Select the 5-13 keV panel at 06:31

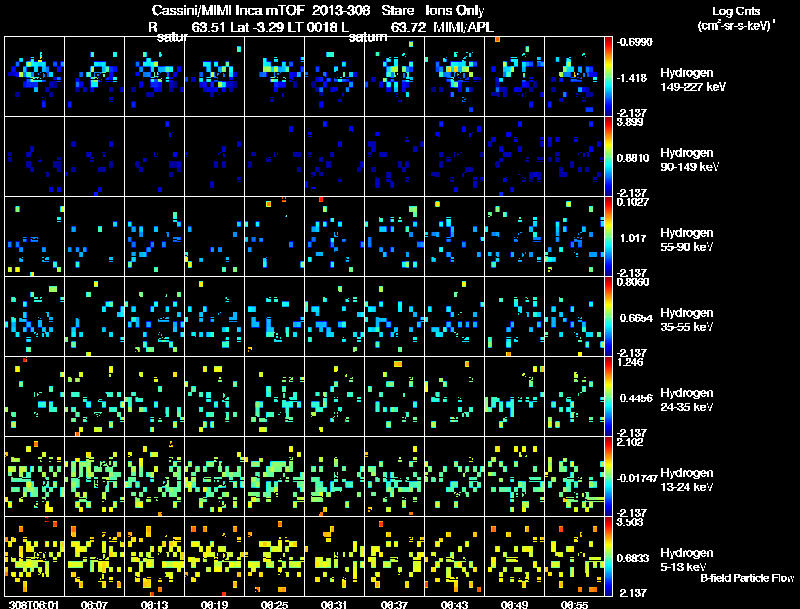tap(335, 556)
